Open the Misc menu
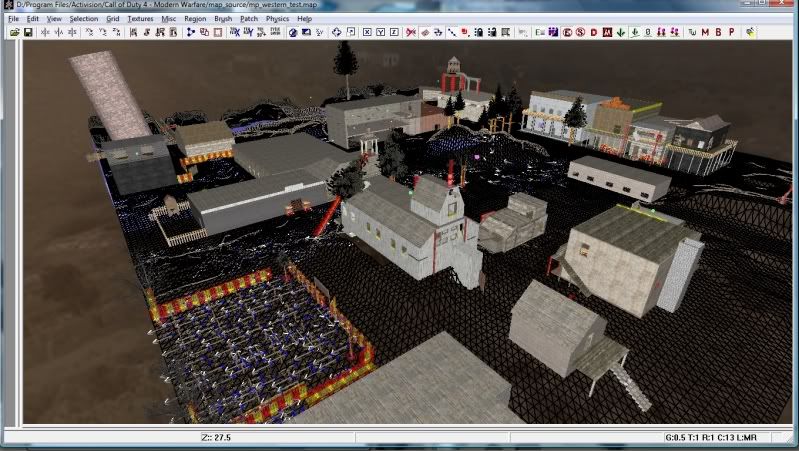799x451 pixels. [x=169, y=19]
